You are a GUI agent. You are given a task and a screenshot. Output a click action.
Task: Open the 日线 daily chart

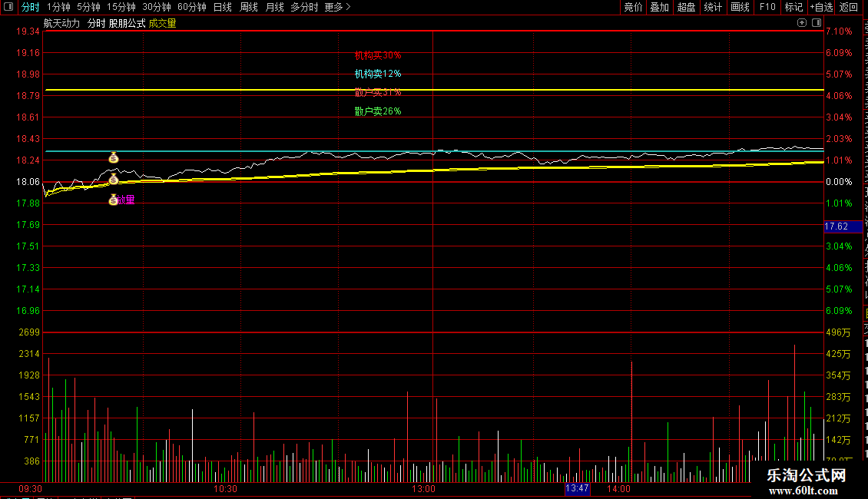coord(223,7)
